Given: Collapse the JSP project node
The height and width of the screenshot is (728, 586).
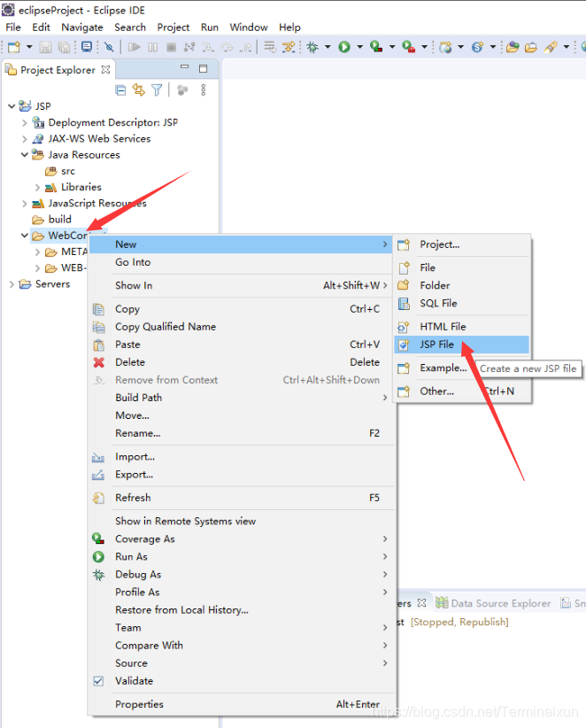Looking at the screenshot, I should point(12,106).
